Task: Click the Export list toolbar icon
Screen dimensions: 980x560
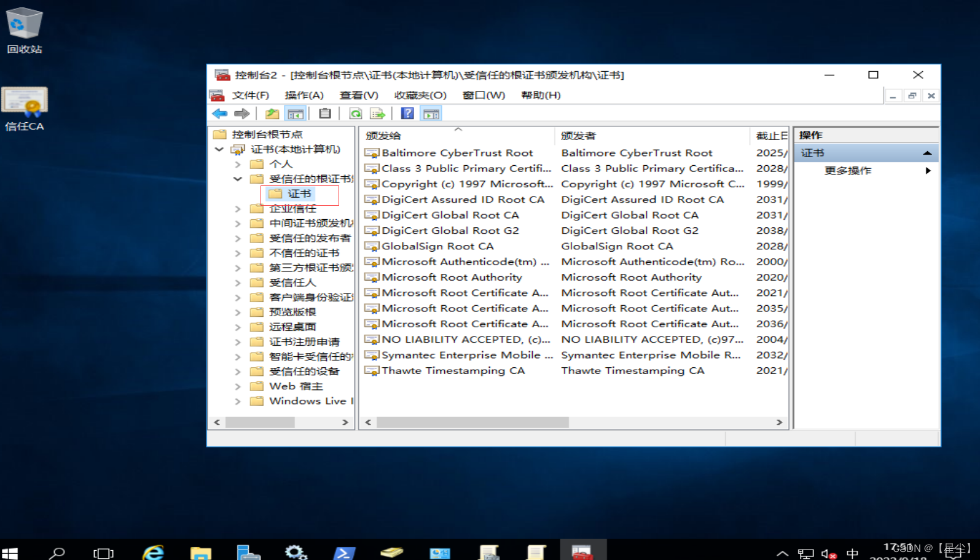Action: click(x=377, y=114)
